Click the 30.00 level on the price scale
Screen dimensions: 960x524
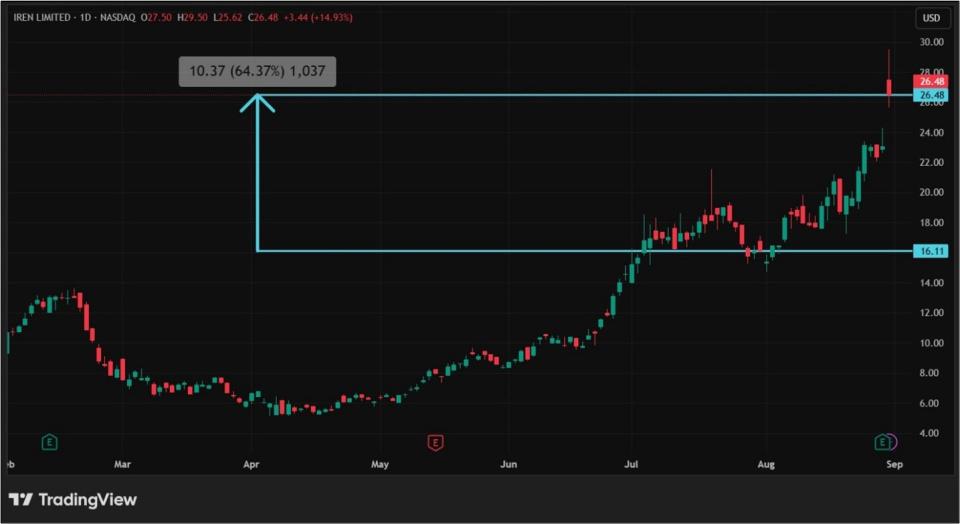pyautogui.click(x=931, y=42)
